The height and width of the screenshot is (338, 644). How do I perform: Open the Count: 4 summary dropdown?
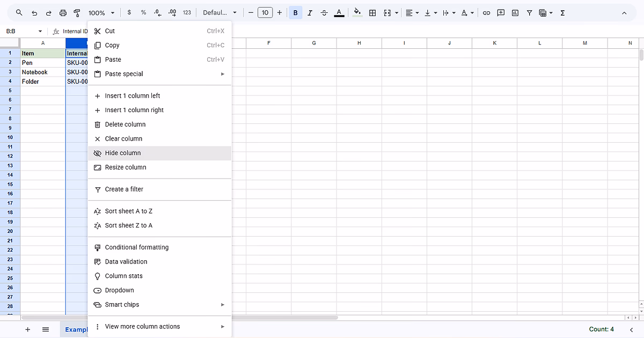point(602,329)
